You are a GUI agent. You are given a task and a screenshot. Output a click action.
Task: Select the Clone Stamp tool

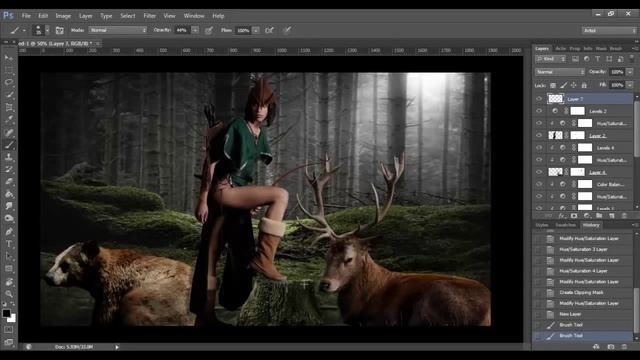(x=9, y=157)
